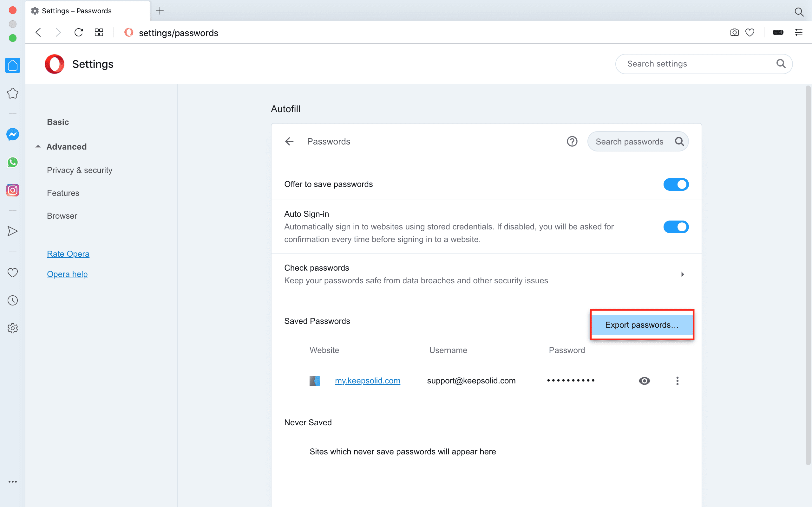The image size is (812, 507).
Task: Expand Check passwords arrow
Action: [682, 274]
